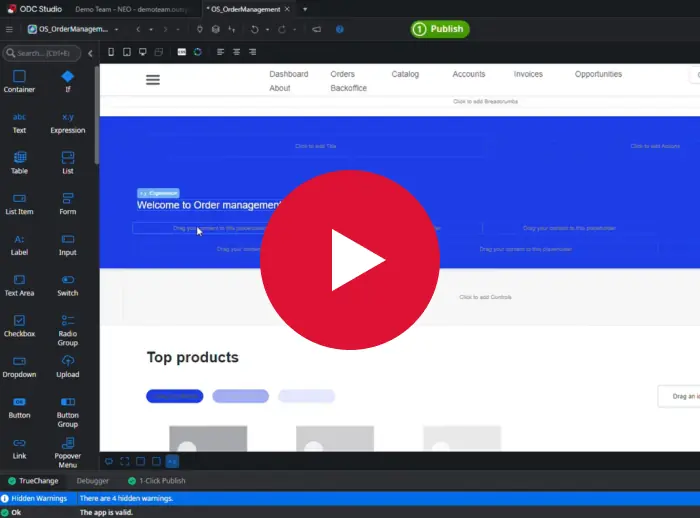Play the video with the red button
Image resolution: width=700 pixels, height=518 pixels.
click(350, 260)
